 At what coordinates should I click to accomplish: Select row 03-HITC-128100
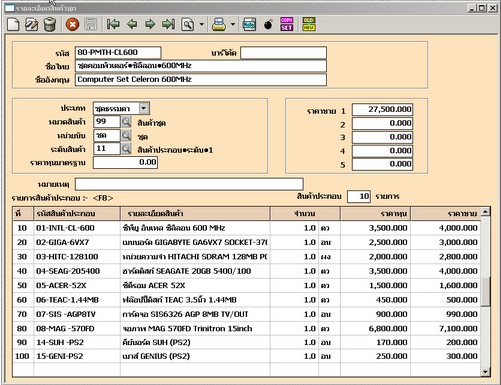(x=247, y=257)
